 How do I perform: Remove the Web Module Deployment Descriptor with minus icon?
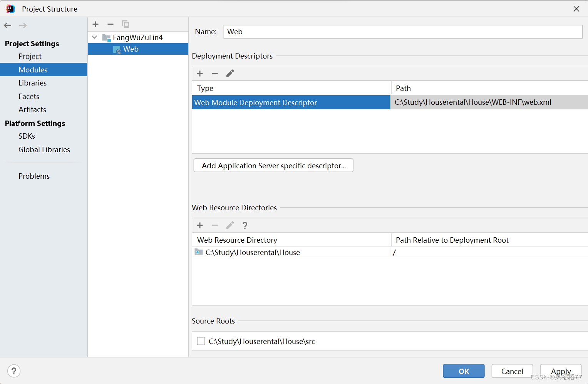coord(214,73)
